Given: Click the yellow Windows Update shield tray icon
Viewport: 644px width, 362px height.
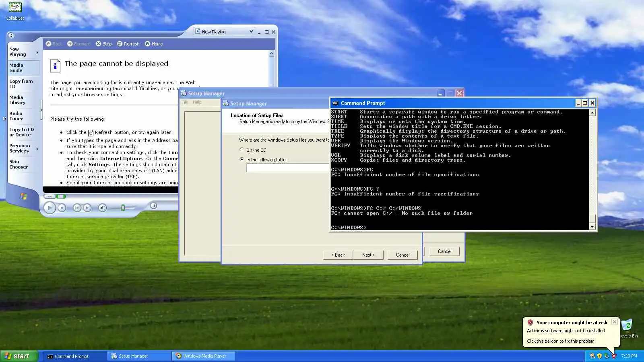Looking at the screenshot, I should tap(599, 356).
